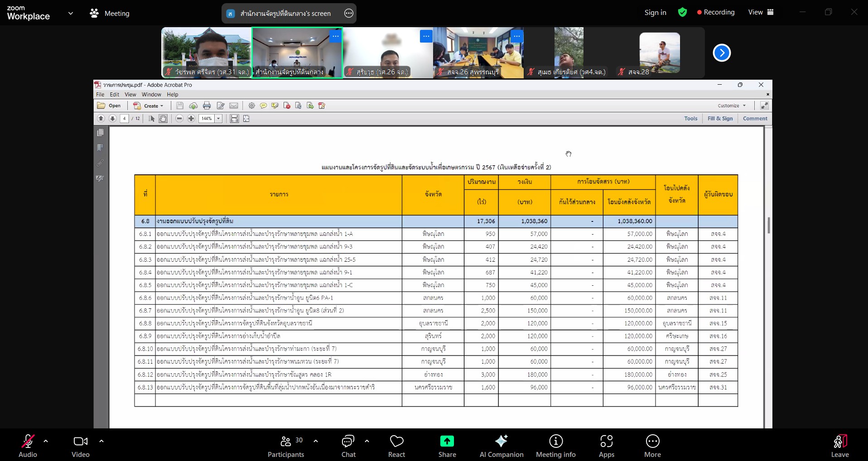Open Meeting info
The width and height of the screenshot is (868, 461).
point(556,446)
